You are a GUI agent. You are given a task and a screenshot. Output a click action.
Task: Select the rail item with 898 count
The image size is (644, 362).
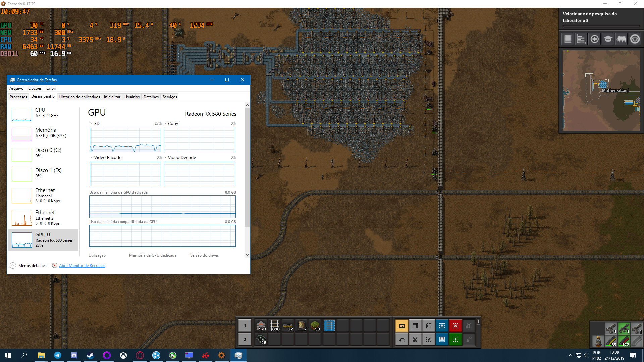275,325
